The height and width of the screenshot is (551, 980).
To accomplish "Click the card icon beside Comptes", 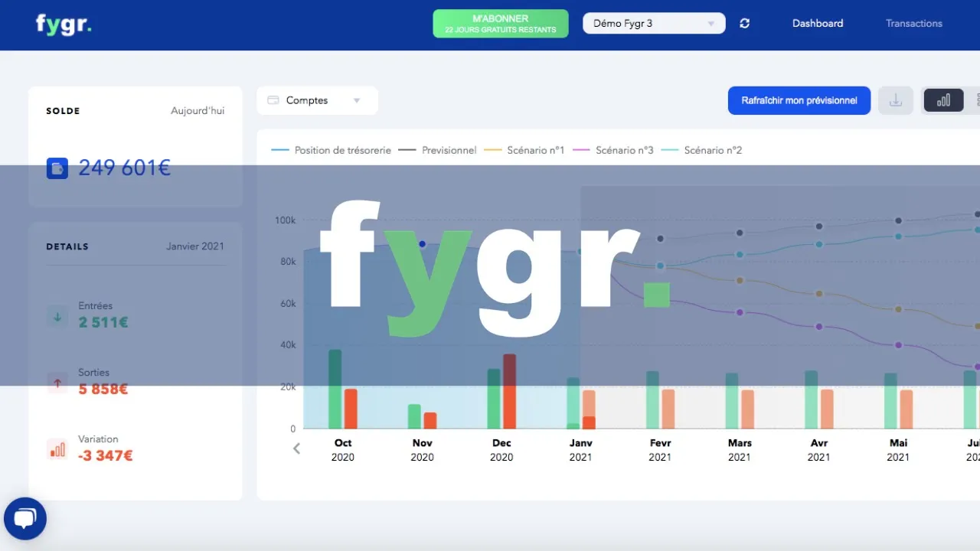I will tap(273, 100).
